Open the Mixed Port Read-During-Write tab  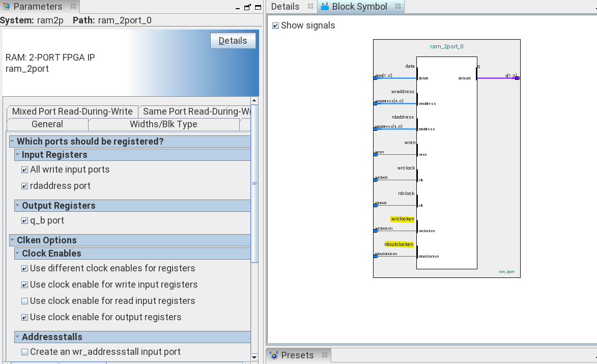pyautogui.click(x=72, y=111)
